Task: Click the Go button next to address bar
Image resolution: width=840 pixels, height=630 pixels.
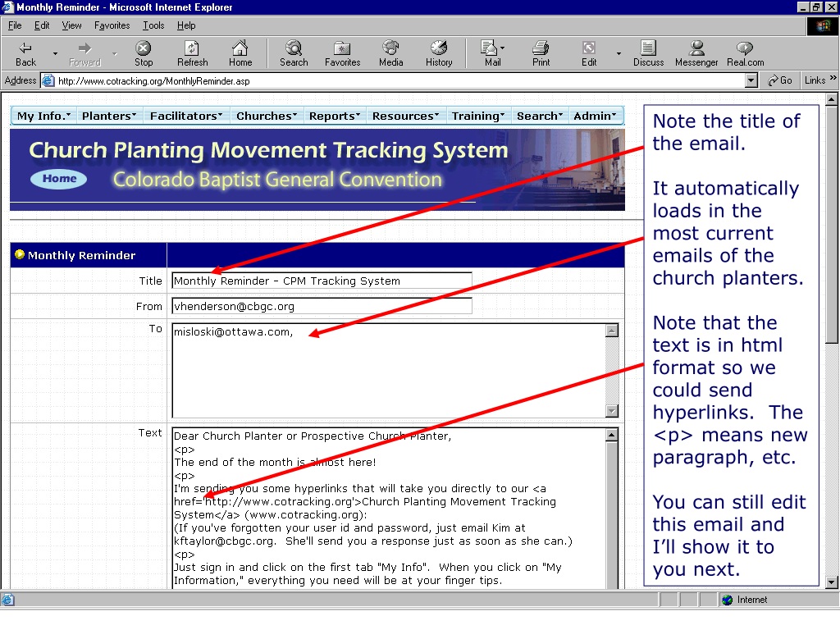Action: (780, 80)
